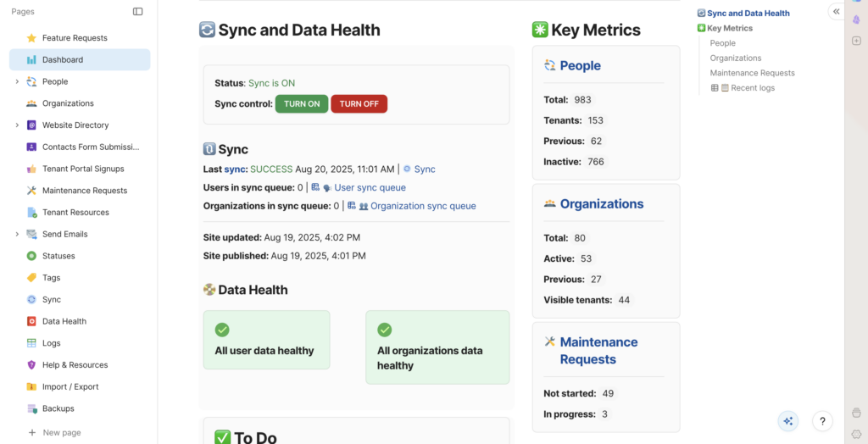Open the People heading link in Key Metrics
This screenshot has height=444, width=868.
[580, 66]
